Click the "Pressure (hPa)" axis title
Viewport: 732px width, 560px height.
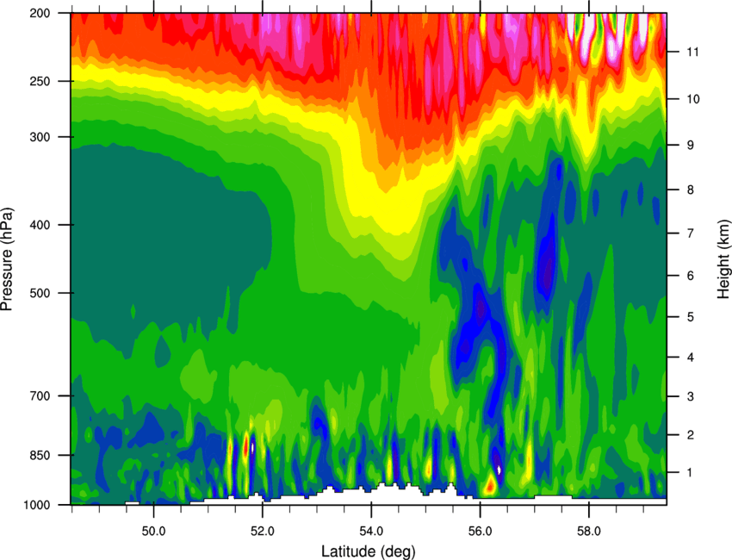[x=7, y=259]
